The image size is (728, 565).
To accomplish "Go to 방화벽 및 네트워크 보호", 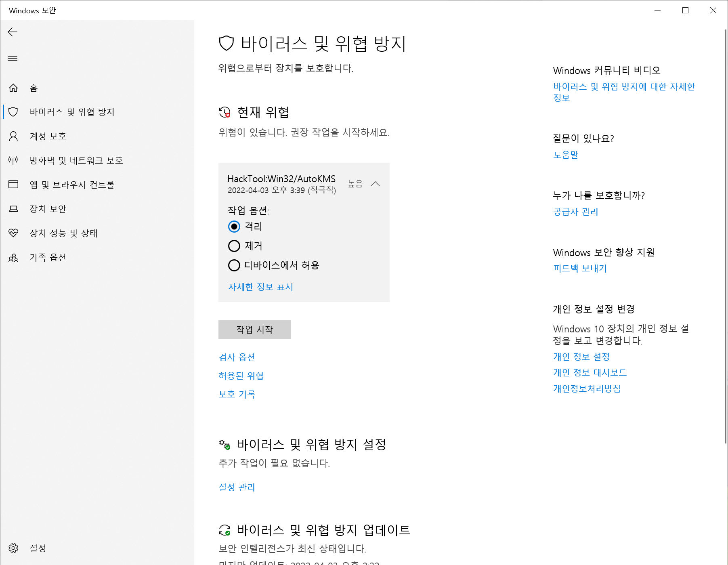I will (x=97, y=160).
